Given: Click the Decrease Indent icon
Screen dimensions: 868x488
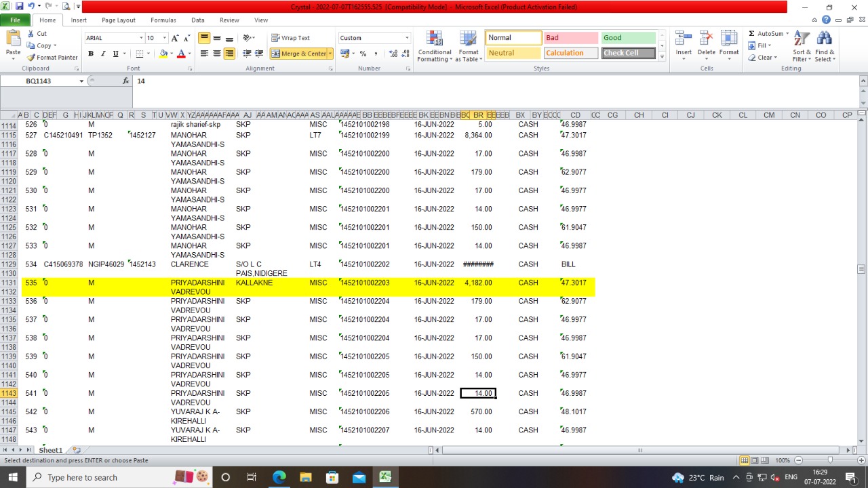Looking at the screenshot, I should [247, 54].
